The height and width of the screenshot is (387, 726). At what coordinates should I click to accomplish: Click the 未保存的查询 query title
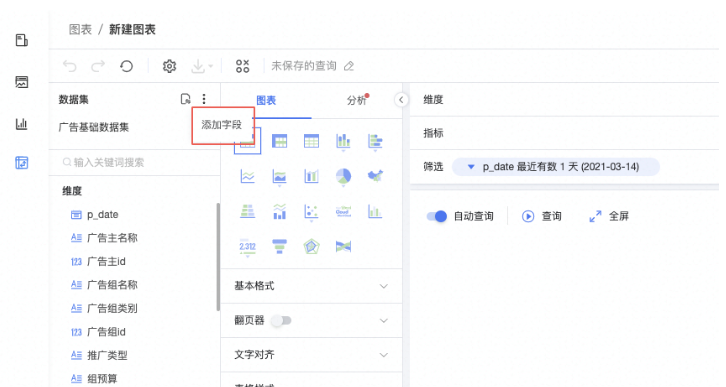[x=304, y=66]
